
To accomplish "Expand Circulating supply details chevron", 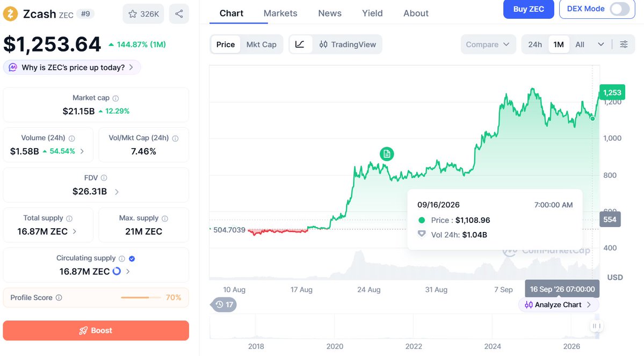I will pyautogui.click(x=128, y=271).
